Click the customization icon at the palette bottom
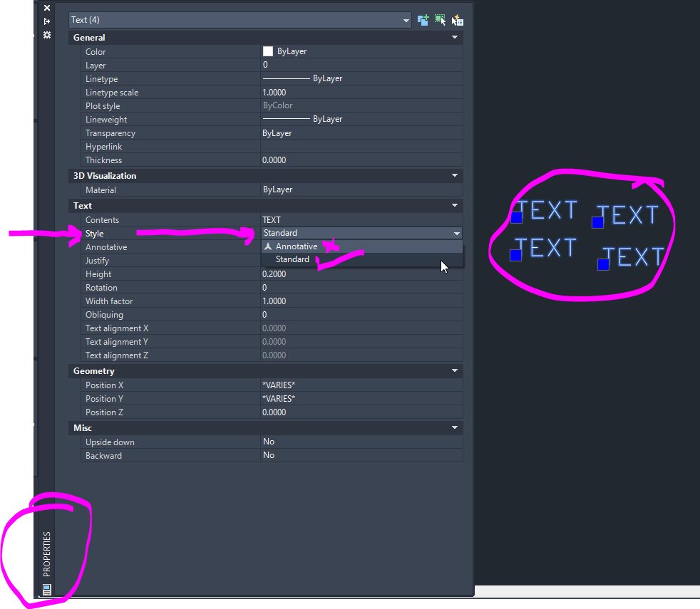 pos(46,590)
